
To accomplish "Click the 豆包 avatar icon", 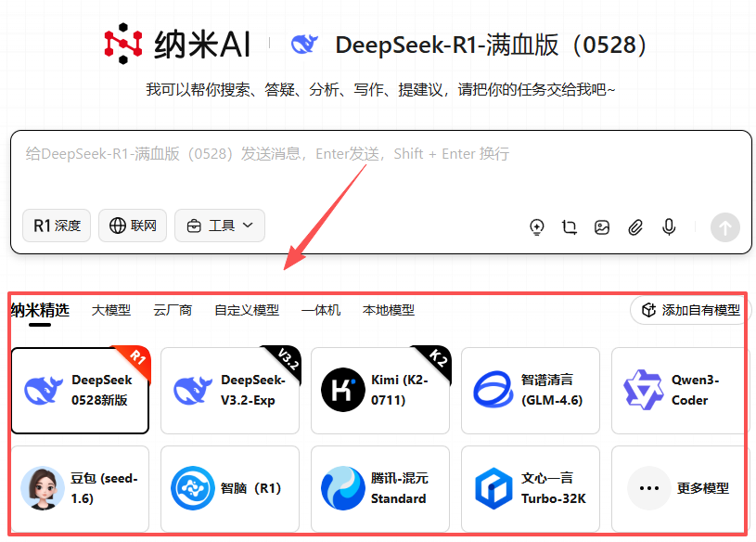I will (x=43, y=488).
